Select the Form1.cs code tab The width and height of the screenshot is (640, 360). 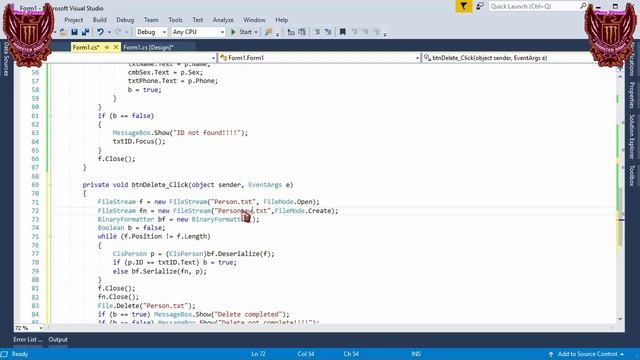click(86, 47)
